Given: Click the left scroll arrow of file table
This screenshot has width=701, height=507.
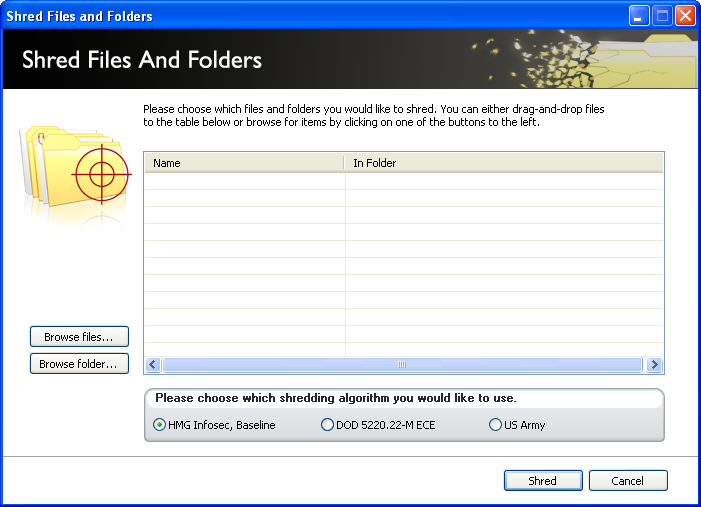Looking at the screenshot, I should click(x=153, y=364).
